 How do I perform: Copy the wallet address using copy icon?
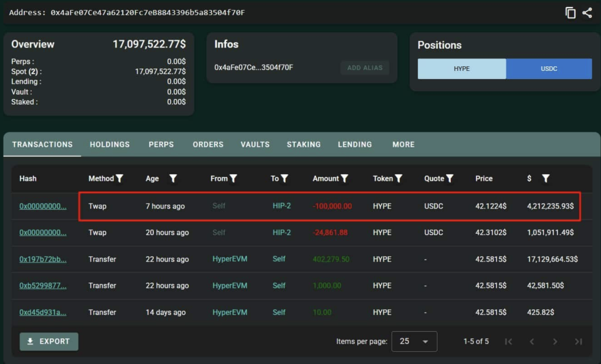(x=570, y=13)
